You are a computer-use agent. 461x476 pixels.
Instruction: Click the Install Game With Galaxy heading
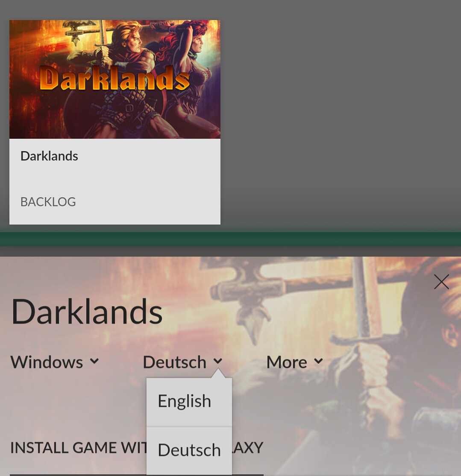pyautogui.click(x=136, y=448)
